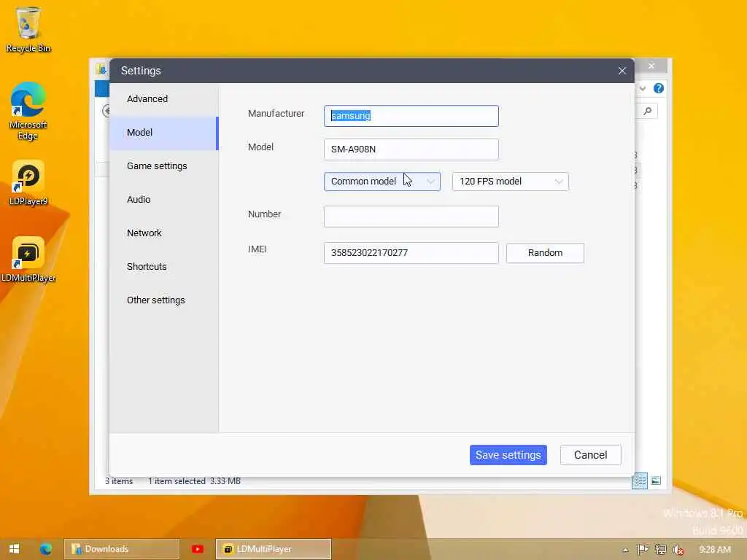
Task: Select the LDMultiPlayer desktop shortcut
Action: tap(28, 260)
